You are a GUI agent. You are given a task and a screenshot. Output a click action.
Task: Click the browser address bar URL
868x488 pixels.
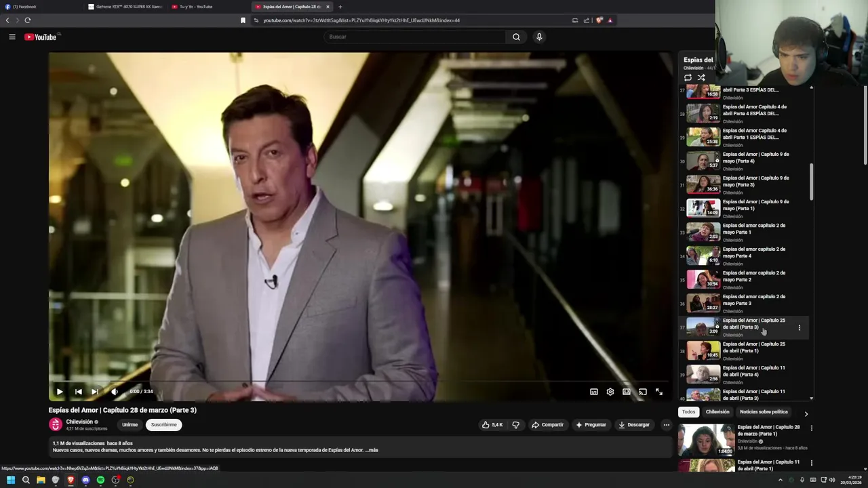coord(361,20)
